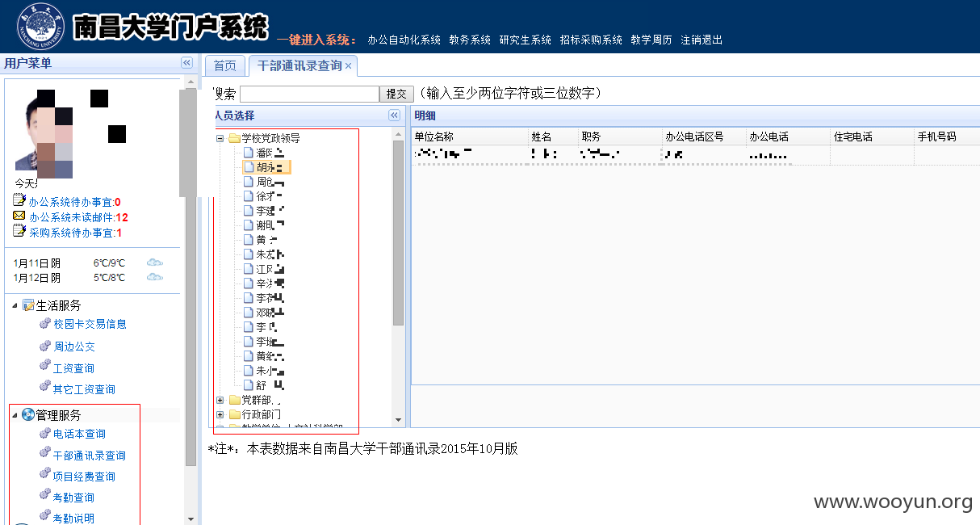Close the 干部通讯录查询 tab
This screenshot has width=980, height=525.
point(349,66)
